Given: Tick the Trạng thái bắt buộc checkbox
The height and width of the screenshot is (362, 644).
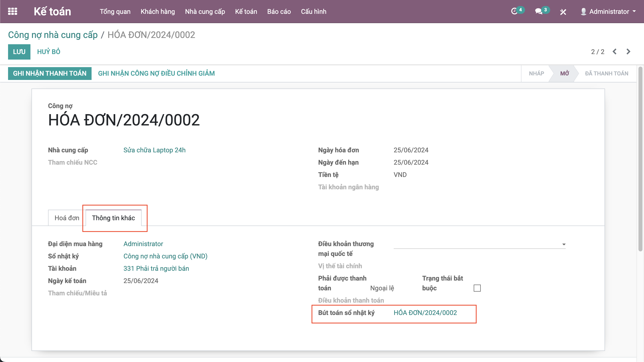Looking at the screenshot, I should 477,288.
